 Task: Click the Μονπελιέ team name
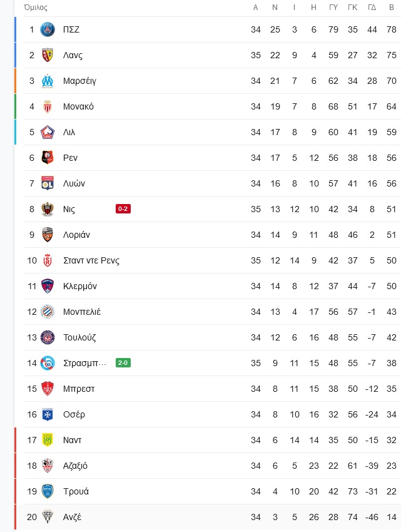tap(82, 312)
